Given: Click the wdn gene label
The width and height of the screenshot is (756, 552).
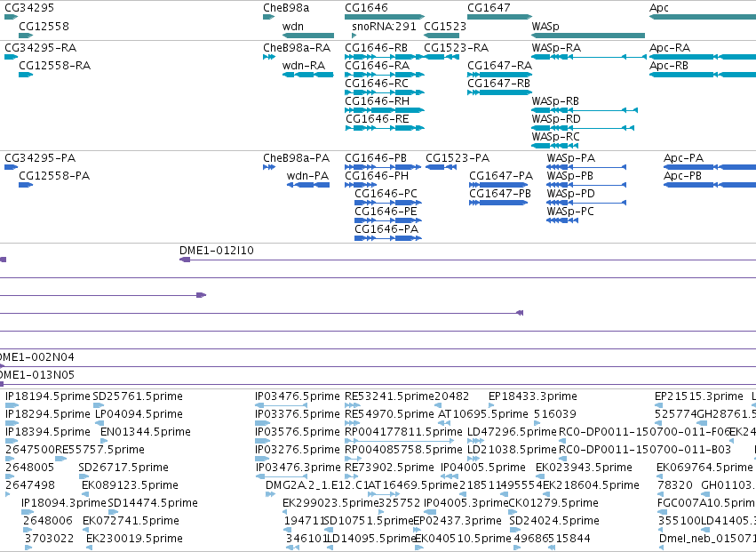Looking at the screenshot, I should click(292, 26).
